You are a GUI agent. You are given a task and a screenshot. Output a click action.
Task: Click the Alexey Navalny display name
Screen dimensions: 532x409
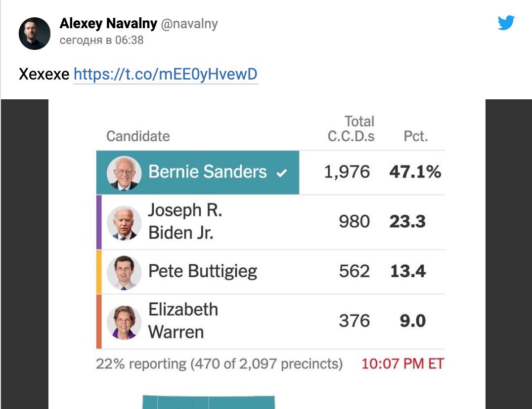click(108, 23)
